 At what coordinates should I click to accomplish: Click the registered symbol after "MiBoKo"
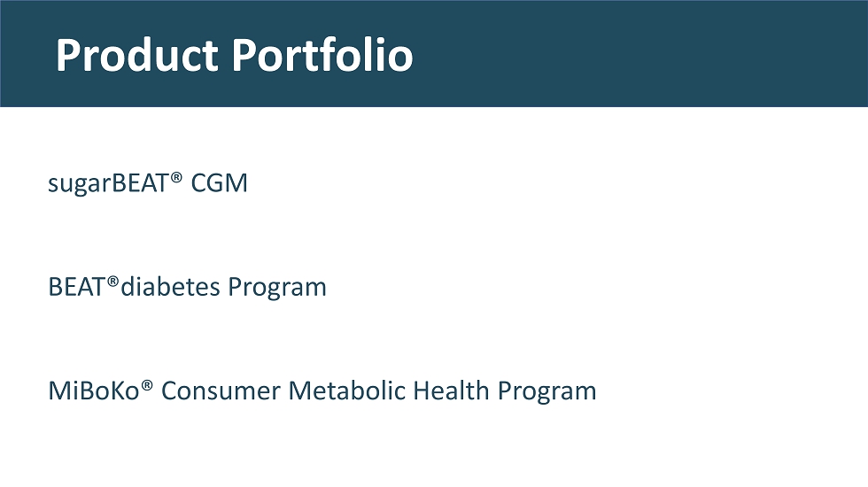click(147, 385)
